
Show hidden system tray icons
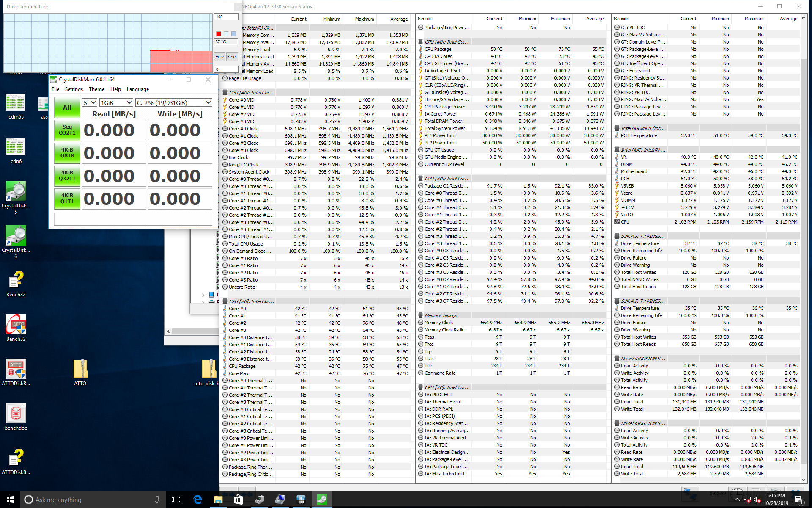point(737,500)
